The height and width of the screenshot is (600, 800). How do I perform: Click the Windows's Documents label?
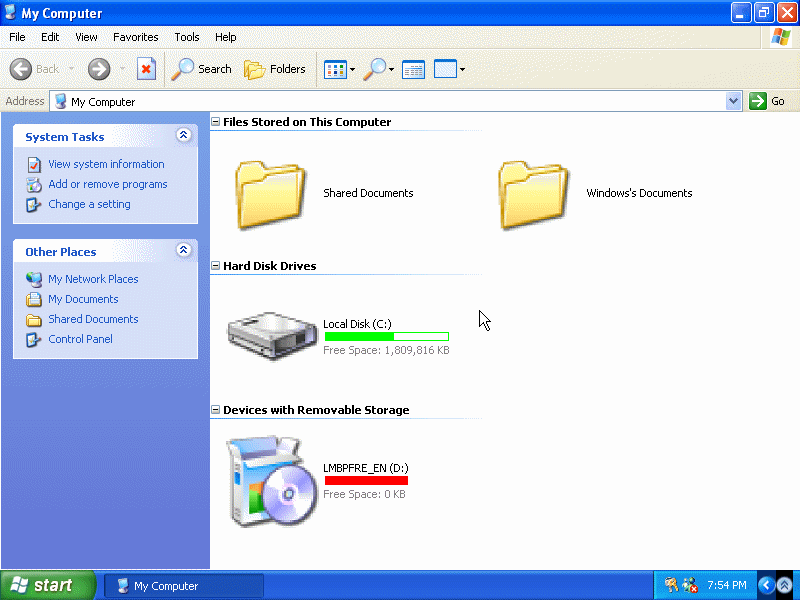639,193
